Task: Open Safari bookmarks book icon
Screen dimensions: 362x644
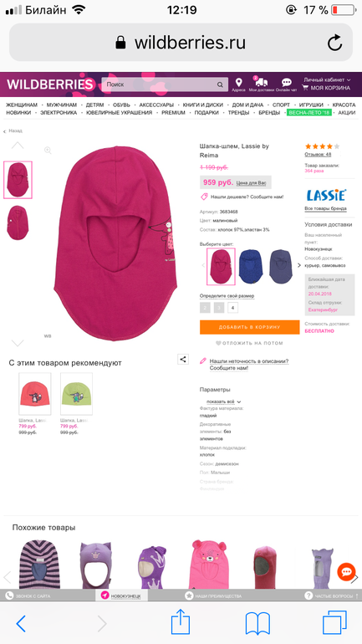Action: click(257, 623)
